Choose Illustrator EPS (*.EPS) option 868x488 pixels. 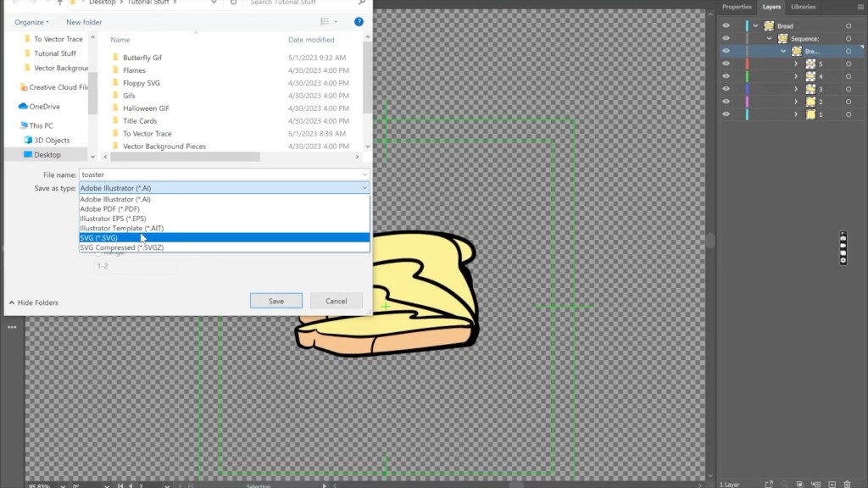(224, 219)
